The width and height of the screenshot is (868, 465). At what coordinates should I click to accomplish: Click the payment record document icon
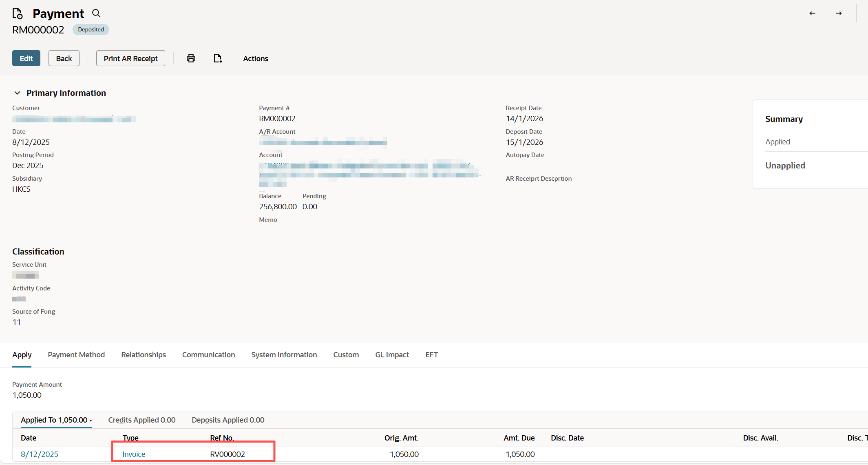tap(18, 13)
